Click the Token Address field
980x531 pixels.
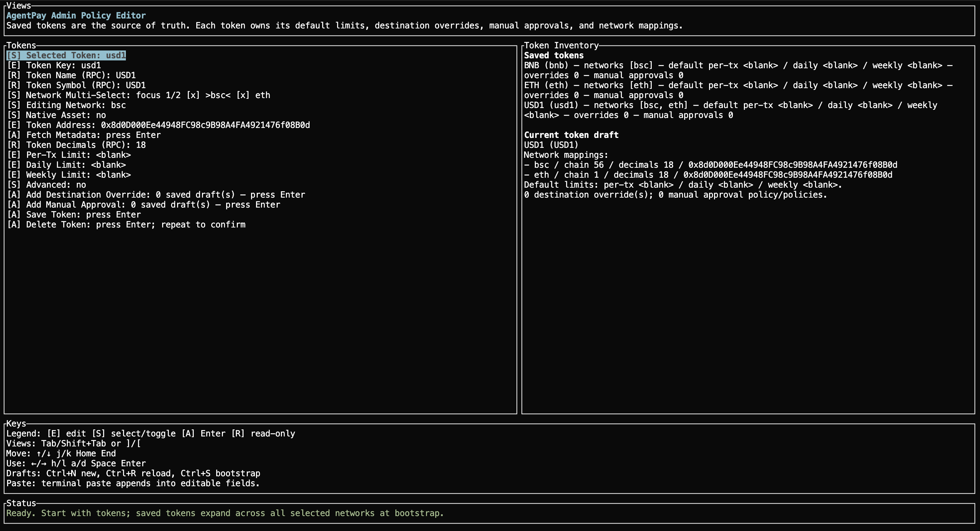158,125
